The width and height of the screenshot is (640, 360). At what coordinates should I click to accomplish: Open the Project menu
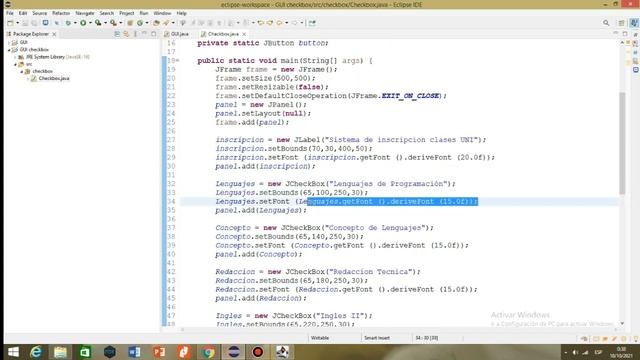[x=127, y=13]
